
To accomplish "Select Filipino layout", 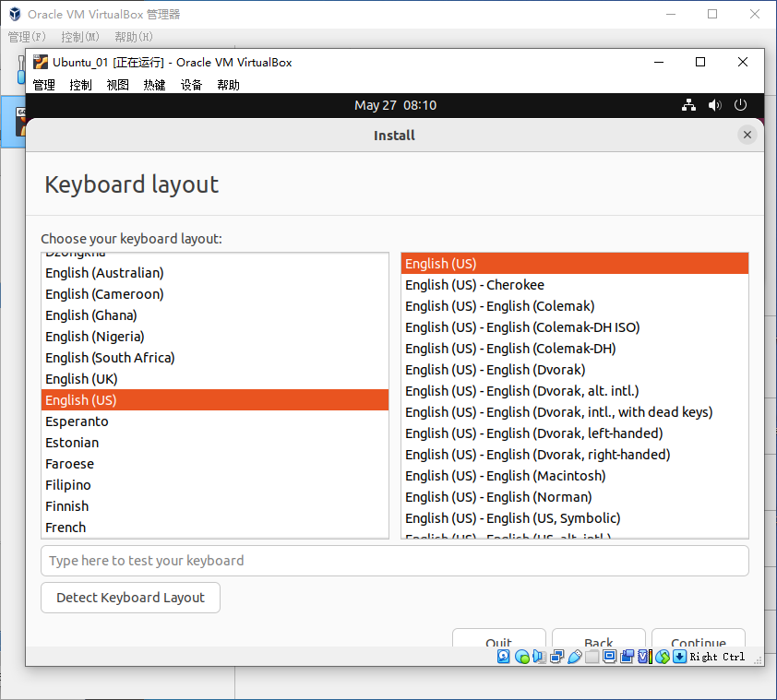I will 215,485.
